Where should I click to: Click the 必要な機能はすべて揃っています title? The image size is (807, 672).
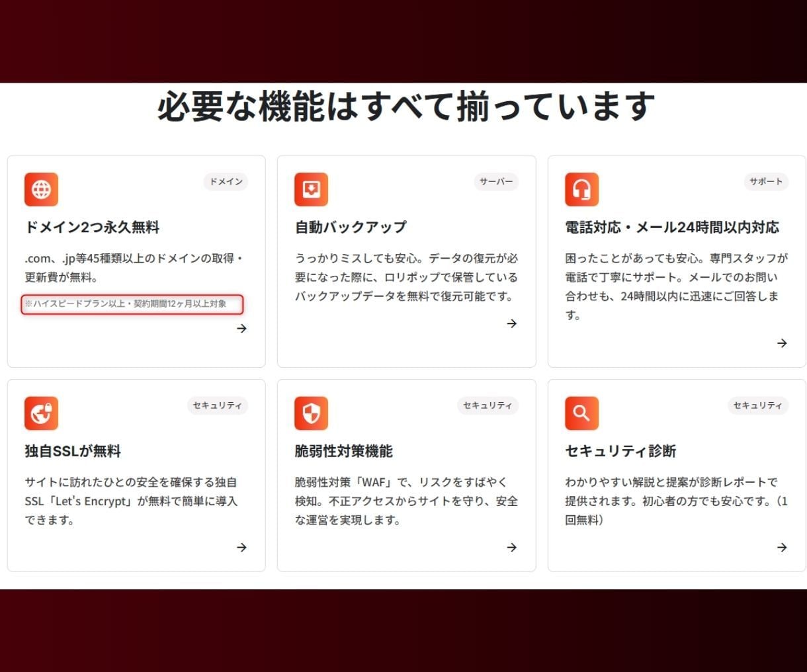click(406, 106)
